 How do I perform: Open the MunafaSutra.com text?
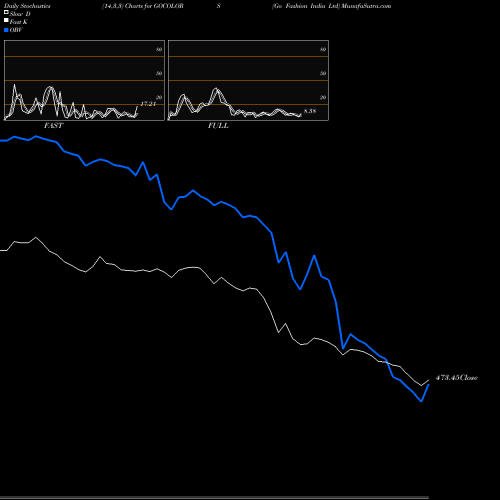coord(366,6)
